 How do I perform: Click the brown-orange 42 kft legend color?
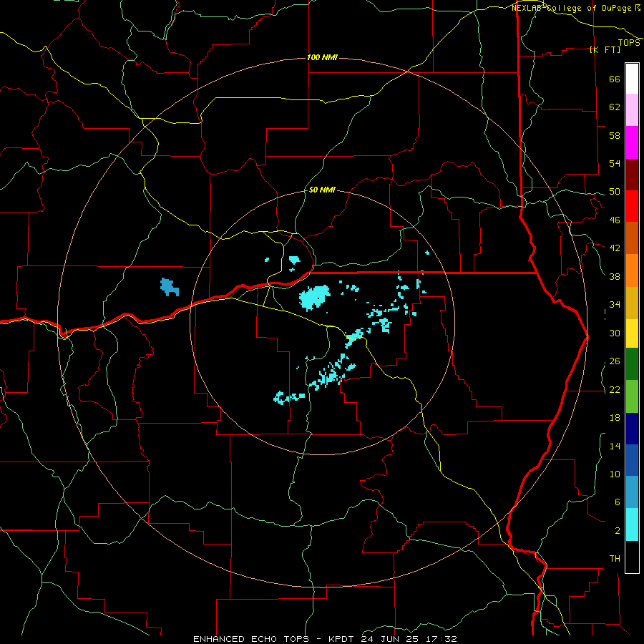pos(632,238)
